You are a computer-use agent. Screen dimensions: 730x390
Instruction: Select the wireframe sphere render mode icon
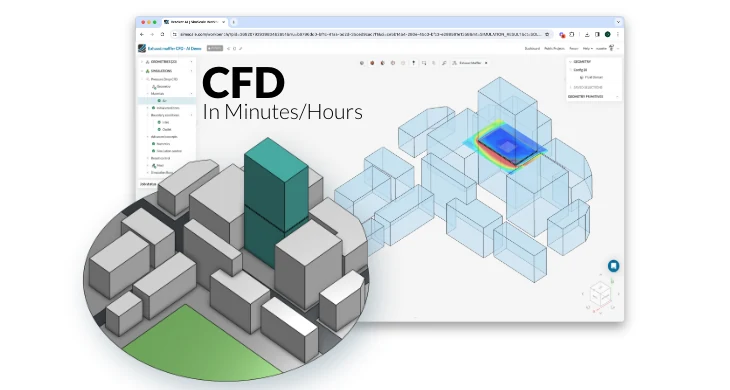pos(392,63)
